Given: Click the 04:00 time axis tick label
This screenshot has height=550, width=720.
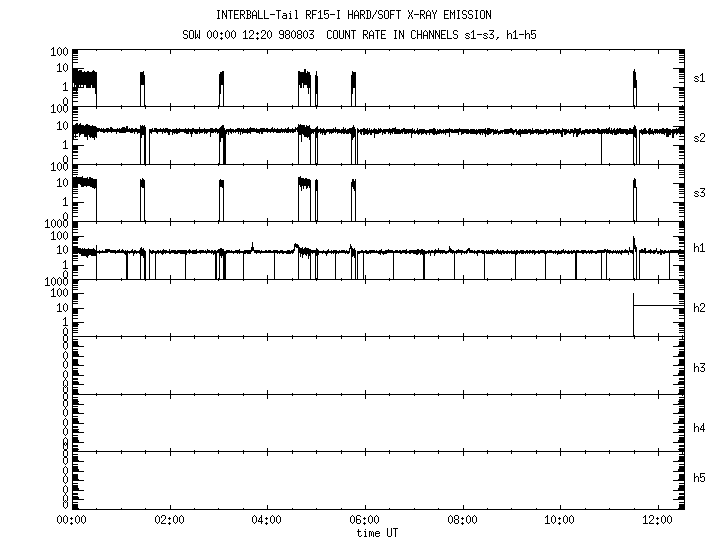Looking at the screenshot, I should [x=266, y=520].
